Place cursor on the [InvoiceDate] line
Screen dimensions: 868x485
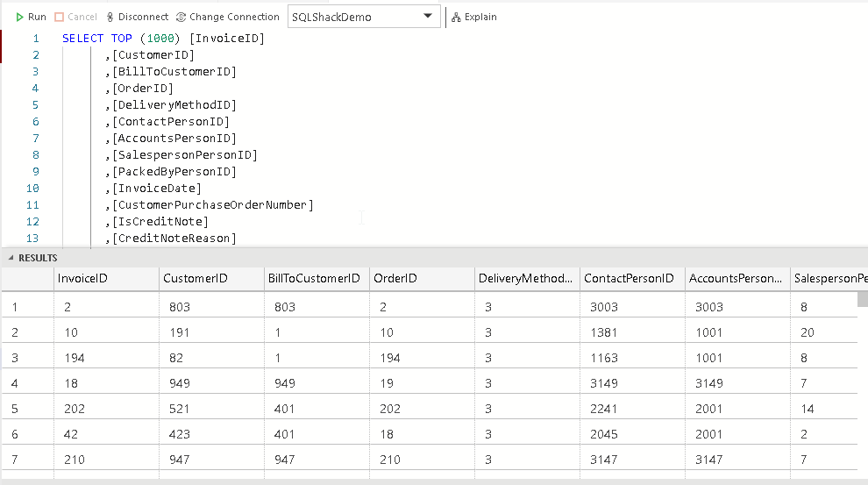coord(158,189)
